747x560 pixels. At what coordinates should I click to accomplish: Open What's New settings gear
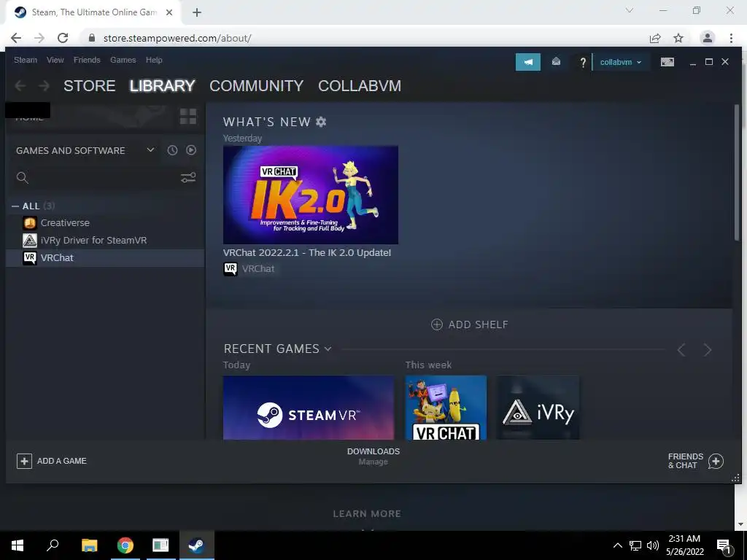(x=321, y=122)
